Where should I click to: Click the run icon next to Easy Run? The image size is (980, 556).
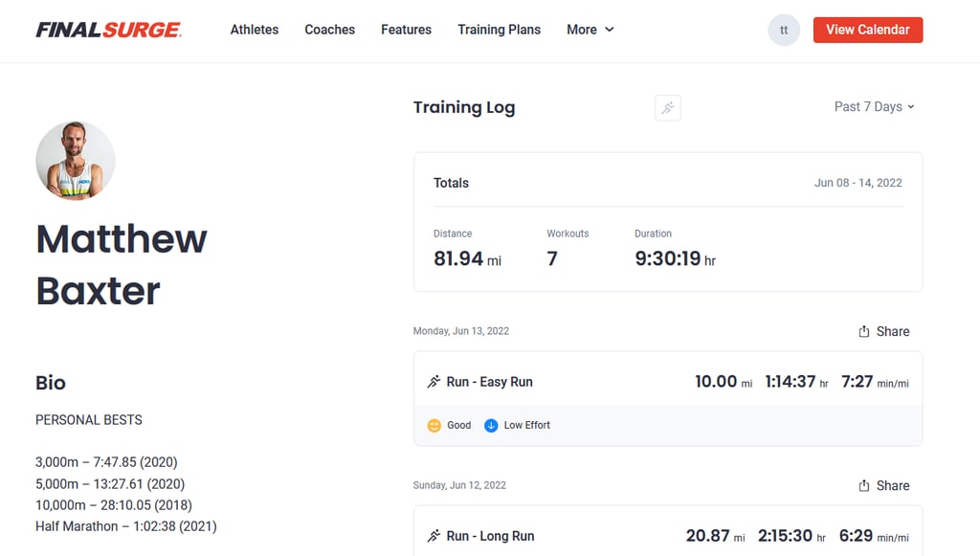click(x=434, y=381)
